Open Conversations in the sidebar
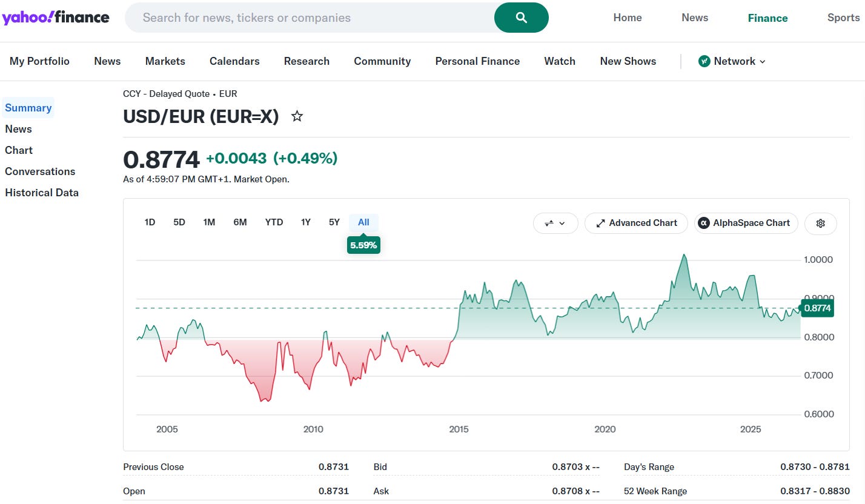The image size is (865, 504). pos(40,171)
